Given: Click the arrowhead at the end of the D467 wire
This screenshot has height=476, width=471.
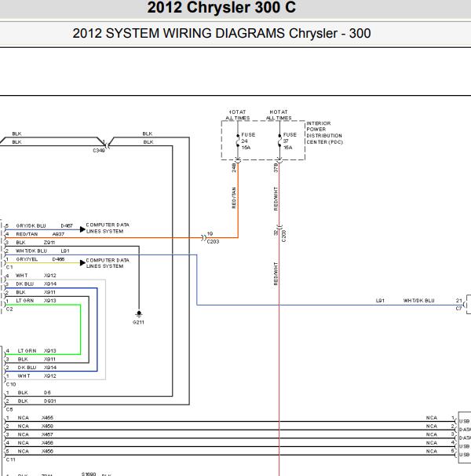Looking at the screenshot, I should (82, 229).
